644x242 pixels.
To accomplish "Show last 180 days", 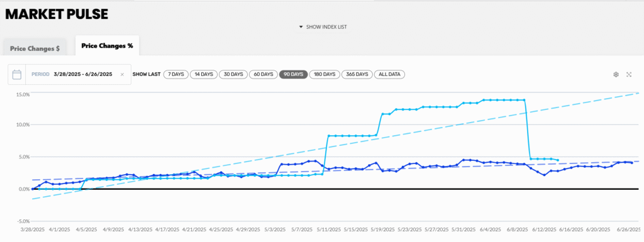I will point(325,74).
